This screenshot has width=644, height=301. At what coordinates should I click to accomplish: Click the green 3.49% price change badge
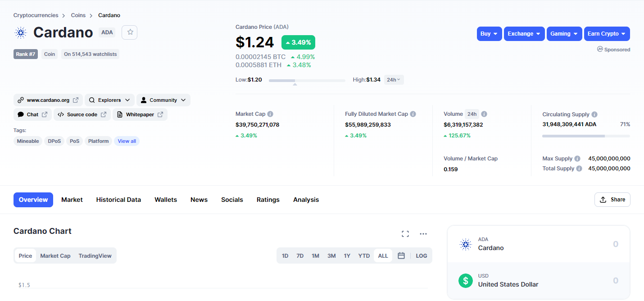pos(298,42)
